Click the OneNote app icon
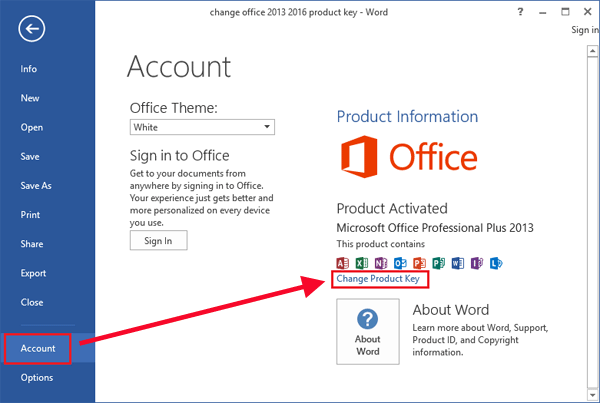The image size is (600, 403). coord(381,263)
